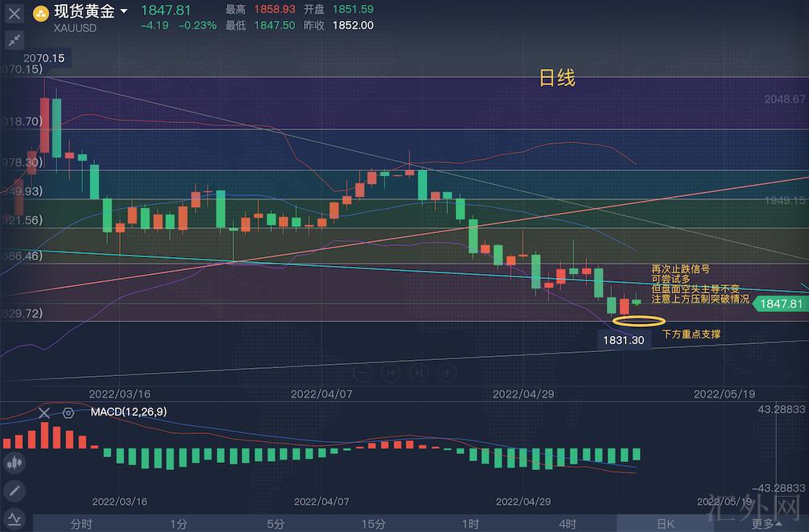Open the candlestick chart type icon
This screenshot has height=532, width=809.
14,463
